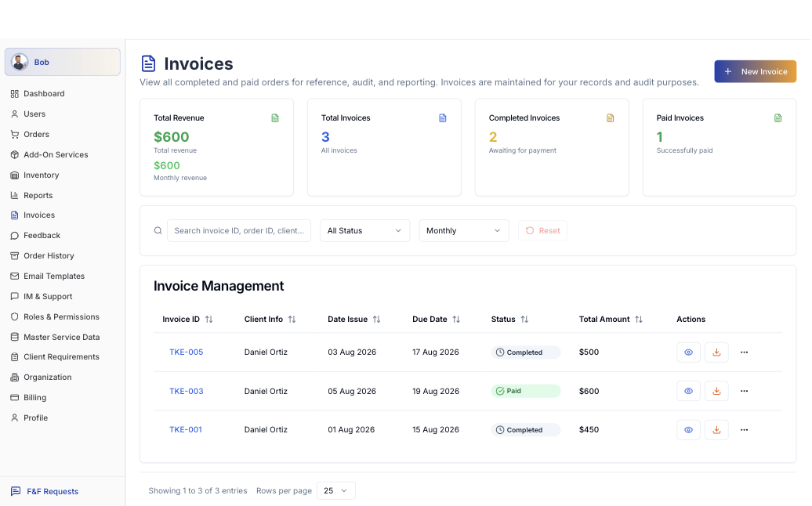The image size is (812, 506).
Task: Go to Invoices in the sidebar
Action: pyautogui.click(x=39, y=215)
